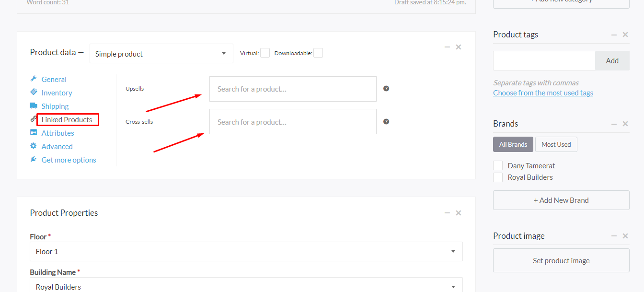Click Choose from the most used tags
Screen dimensions: 644x292
point(543,93)
